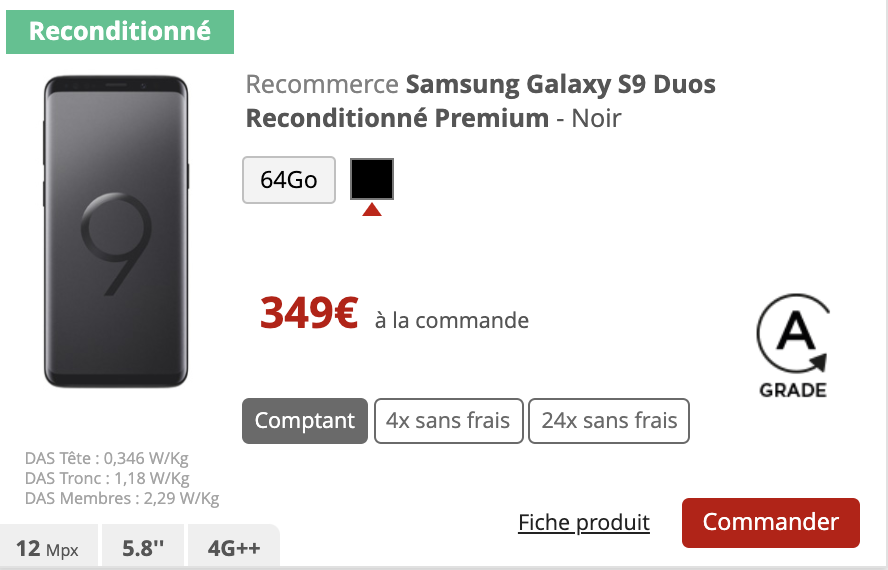Click the DAS Tronc value text

(x=107, y=478)
